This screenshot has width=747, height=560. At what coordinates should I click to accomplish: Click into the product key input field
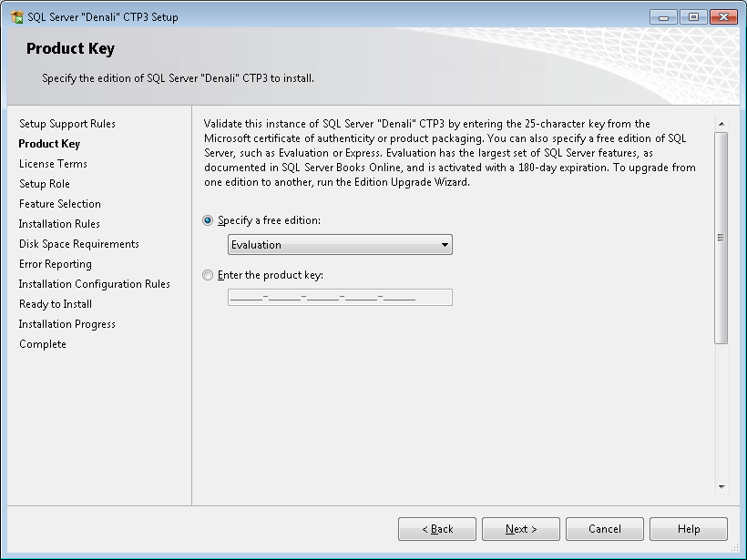click(x=340, y=297)
